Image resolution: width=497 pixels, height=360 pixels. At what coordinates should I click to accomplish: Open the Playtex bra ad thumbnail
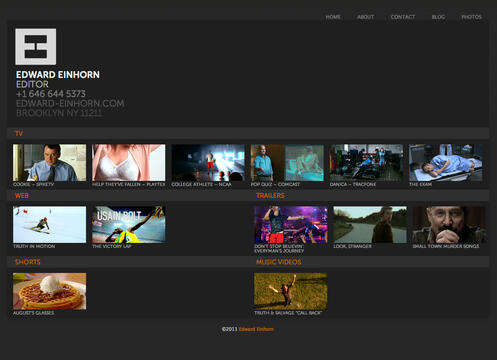pos(129,163)
